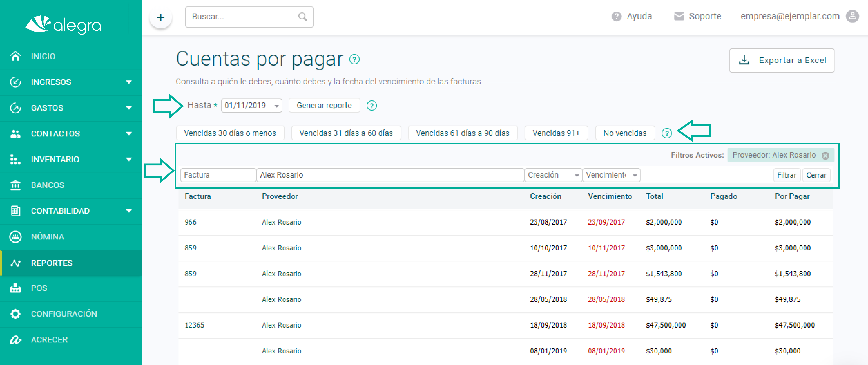
Task: Click the Soporte envelope icon
Action: tap(679, 16)
